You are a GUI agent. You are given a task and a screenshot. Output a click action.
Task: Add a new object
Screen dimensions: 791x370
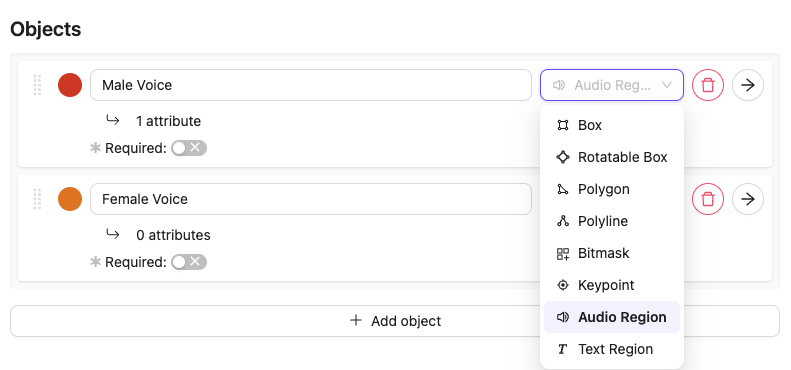[x=395, y=321]
